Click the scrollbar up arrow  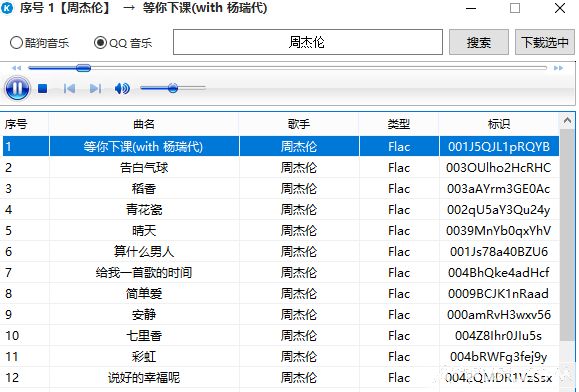[x=568, y=120]
